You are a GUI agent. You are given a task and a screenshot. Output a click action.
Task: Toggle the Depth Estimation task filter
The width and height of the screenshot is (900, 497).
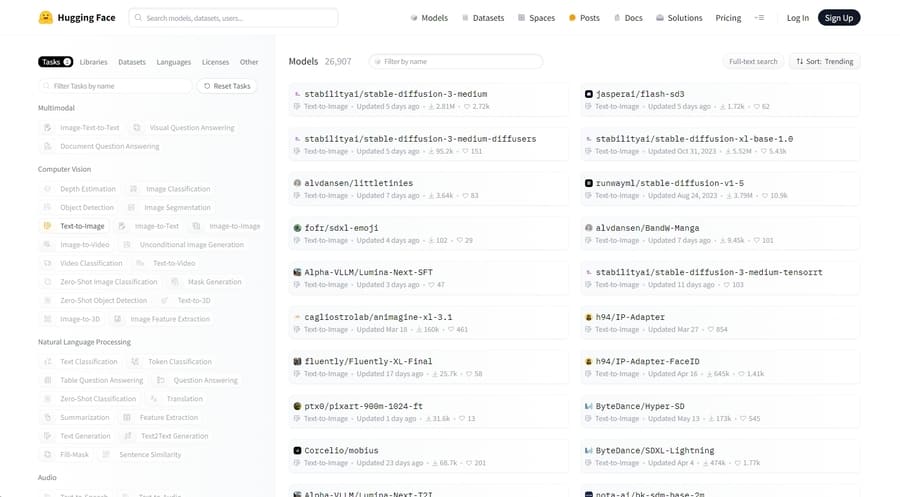pyautogui.click(x=80, y=189)
